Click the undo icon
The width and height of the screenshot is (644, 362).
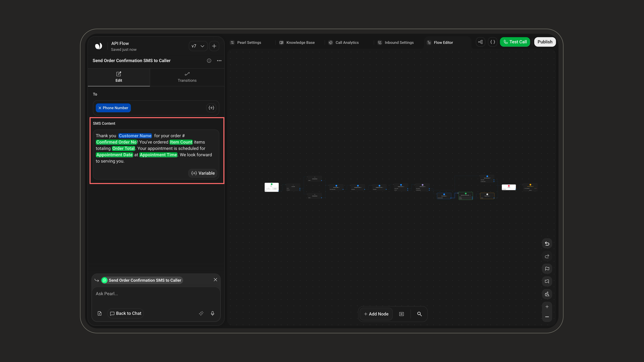(547, 244)
